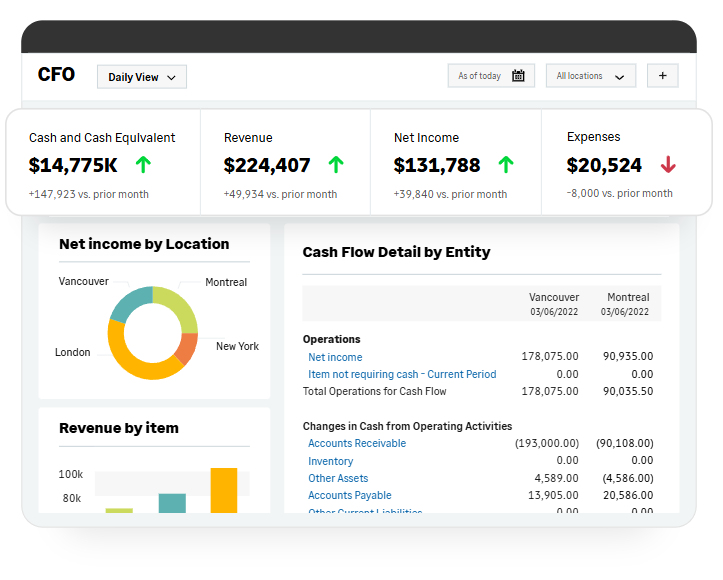The width and height of the screenshot is (723, 580).
Task: Click the CFO dashboard title
Action: (x=56, y=75)
